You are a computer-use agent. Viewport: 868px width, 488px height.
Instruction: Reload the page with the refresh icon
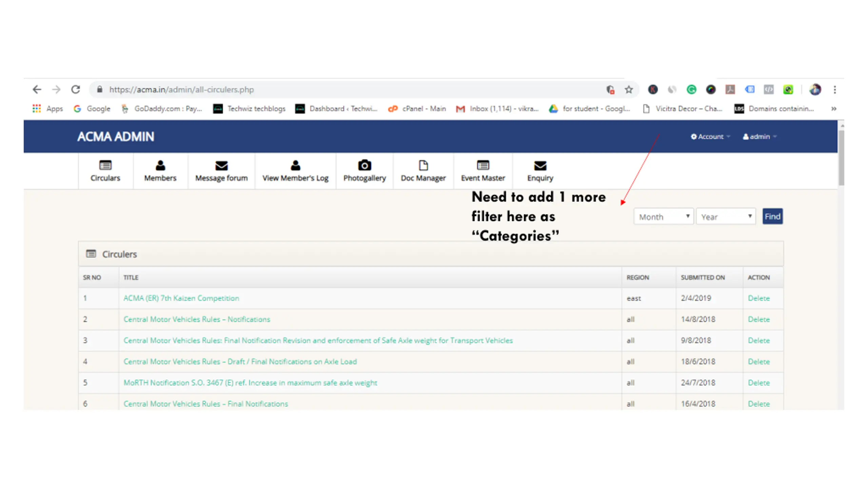75,89
